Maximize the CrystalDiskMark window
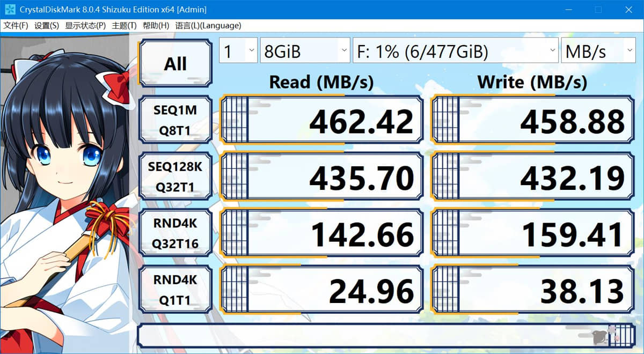The height and width of the screenshot is (354, 644). coord(598,10)
